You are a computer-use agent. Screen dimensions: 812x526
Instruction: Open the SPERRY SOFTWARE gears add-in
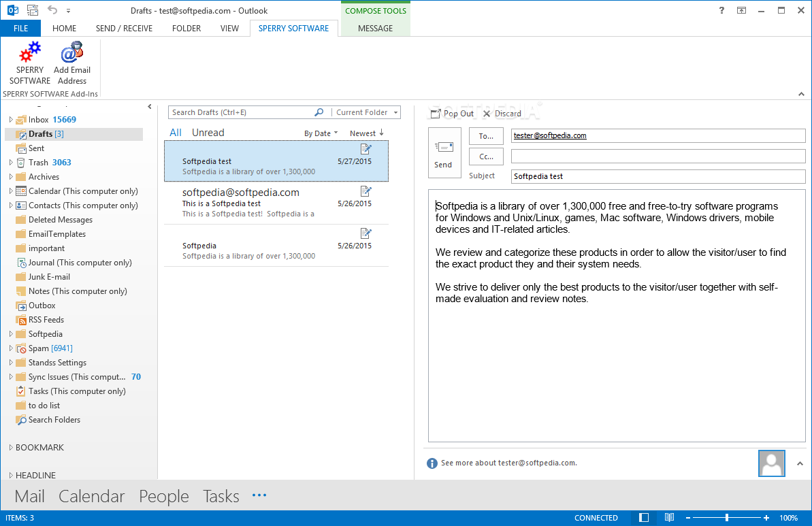pos(29,64)
